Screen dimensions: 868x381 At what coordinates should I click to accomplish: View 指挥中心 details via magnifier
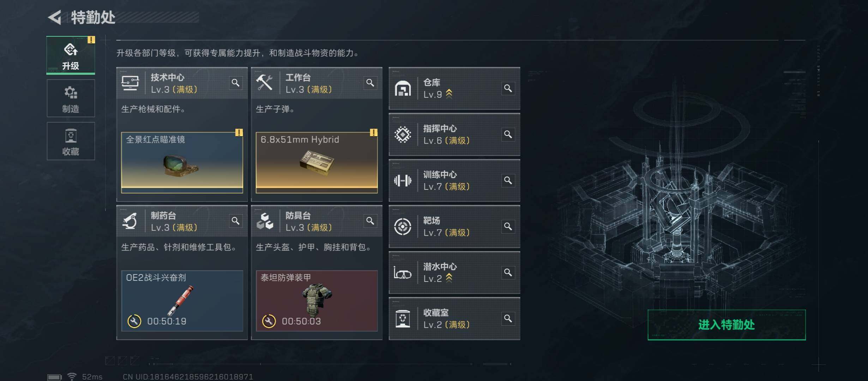pyautogui.click(x=508, y=134)
